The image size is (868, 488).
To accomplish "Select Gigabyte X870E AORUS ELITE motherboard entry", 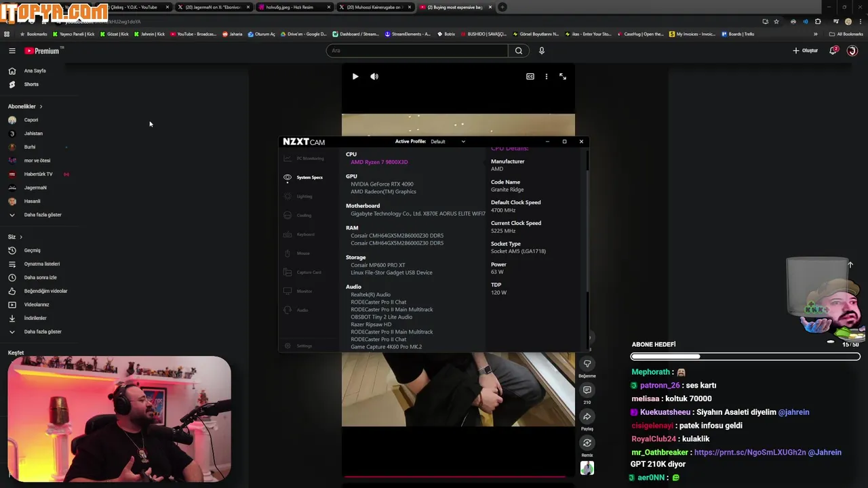I will coord(418,213).
